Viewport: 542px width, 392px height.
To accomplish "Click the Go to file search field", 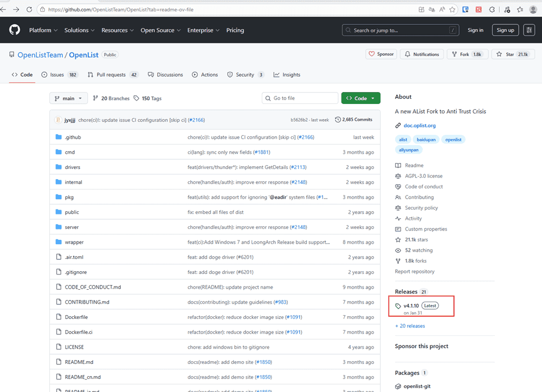I will [x=300, y=99].
